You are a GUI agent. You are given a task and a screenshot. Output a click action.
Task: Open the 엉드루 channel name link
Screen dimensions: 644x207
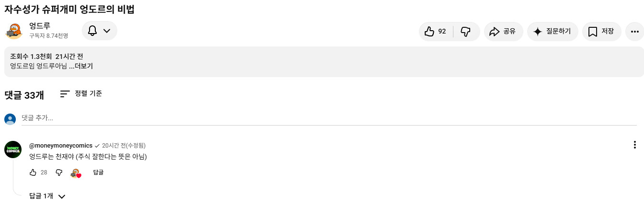coord(40,26)
